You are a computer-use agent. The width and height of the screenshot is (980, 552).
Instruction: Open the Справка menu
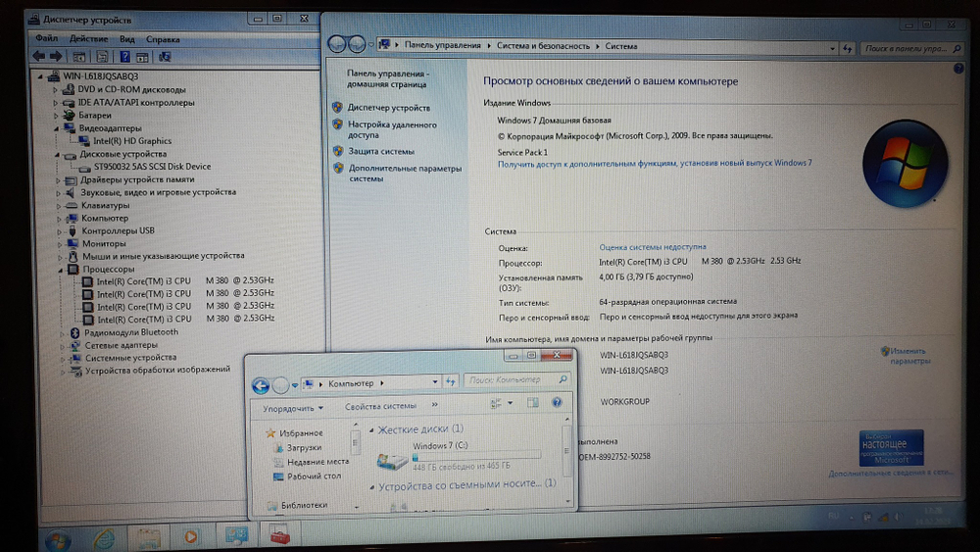tap(163, 39)
